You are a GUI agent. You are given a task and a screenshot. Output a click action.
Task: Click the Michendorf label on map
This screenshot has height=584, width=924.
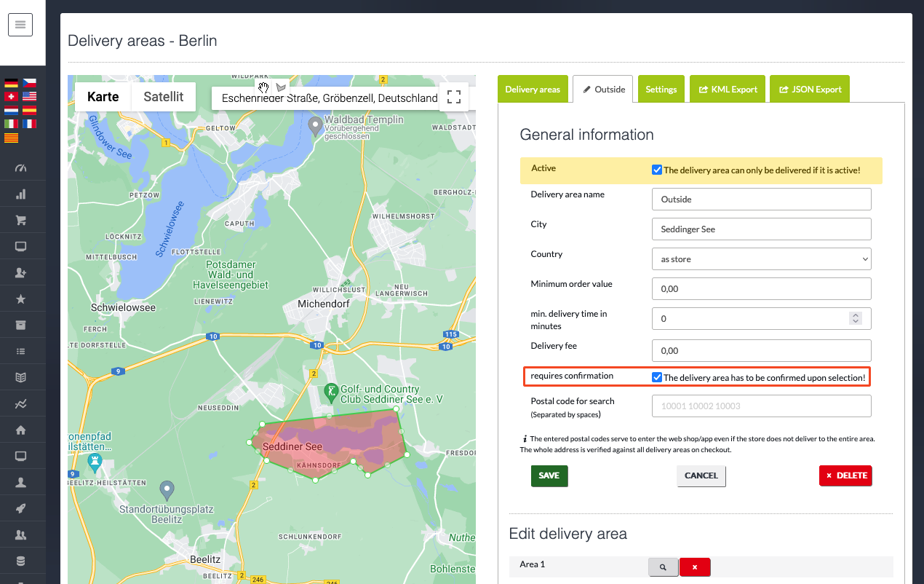(x=324, y=303)
